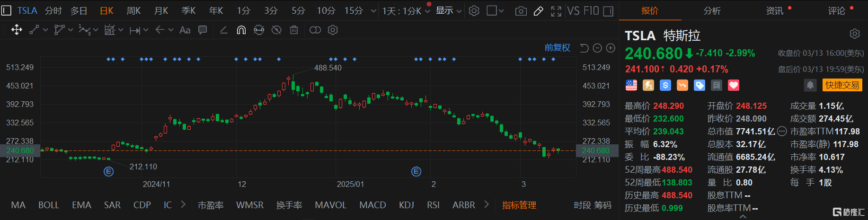Click the overlapping circles compare icon

[x=315, y=30]
